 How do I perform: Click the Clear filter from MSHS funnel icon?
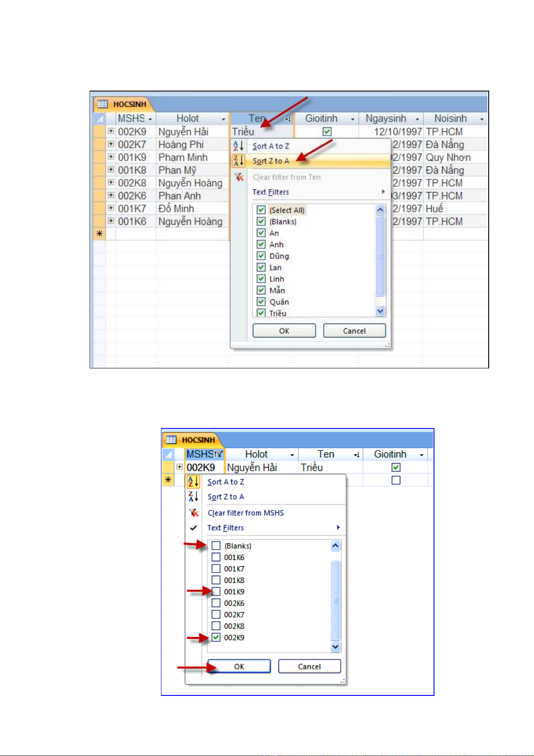pos(194,513)
